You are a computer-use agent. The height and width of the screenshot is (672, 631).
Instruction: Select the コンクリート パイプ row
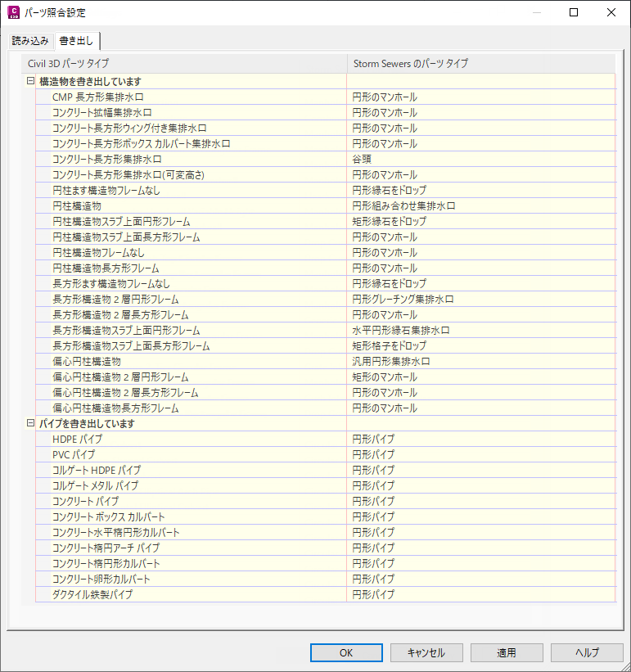coord(326,501)
